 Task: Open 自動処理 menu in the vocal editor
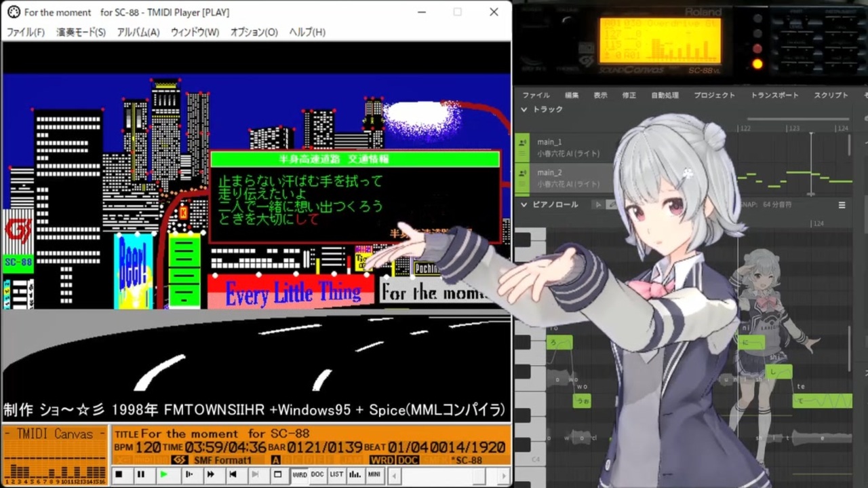click(665, 96)
